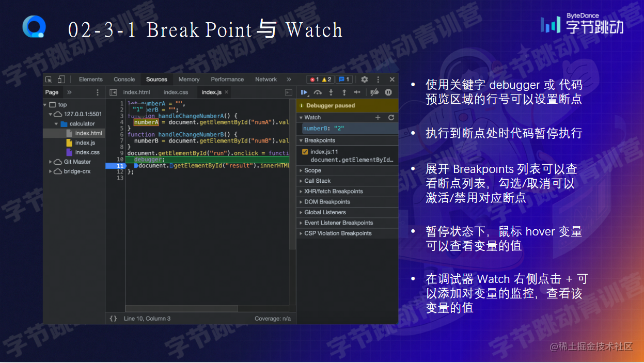Toggle pause on exceptions
The image size is (644, 363).
click(388, 92)
